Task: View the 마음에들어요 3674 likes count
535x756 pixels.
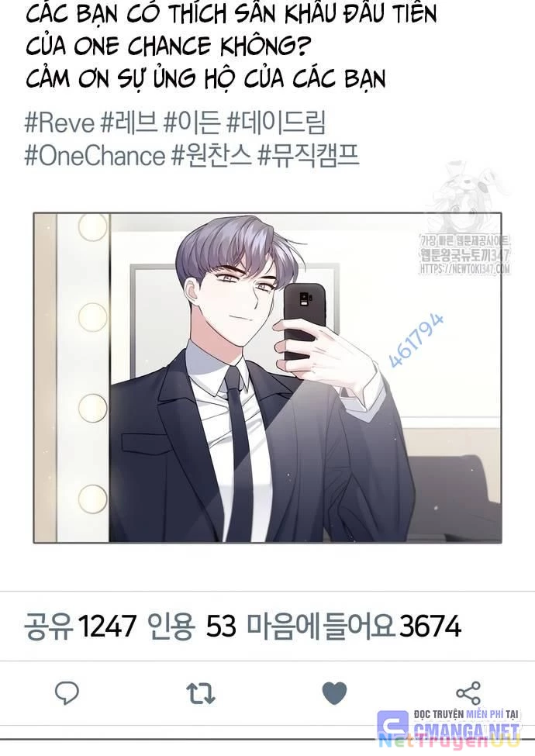Action: pos(354,627)
